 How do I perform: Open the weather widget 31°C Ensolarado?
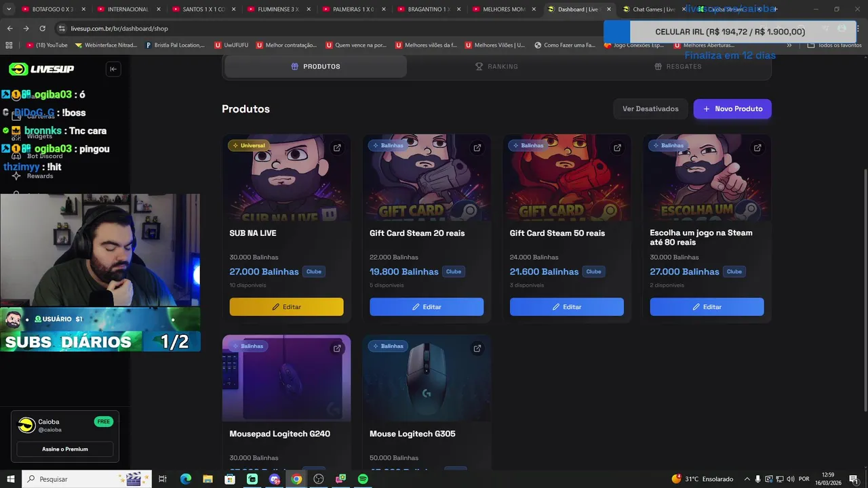703,479
